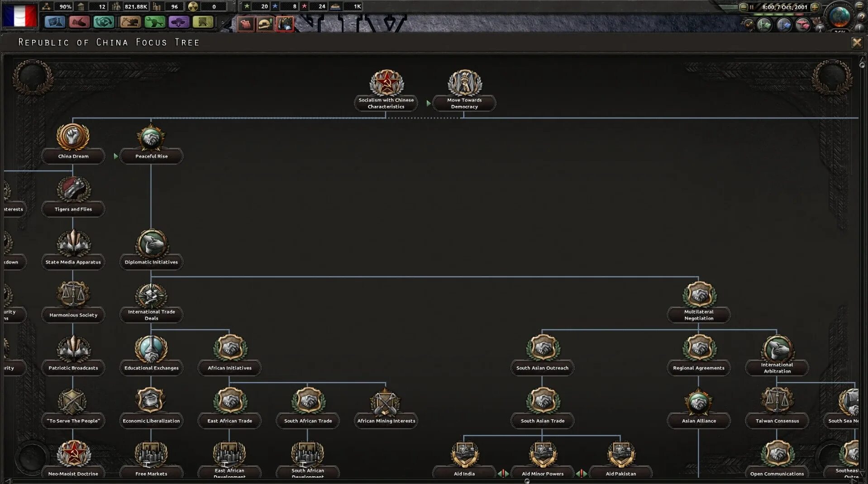Decrease game speed with minus button
Viewport: 868px width, 484px height.
[743, 7]
